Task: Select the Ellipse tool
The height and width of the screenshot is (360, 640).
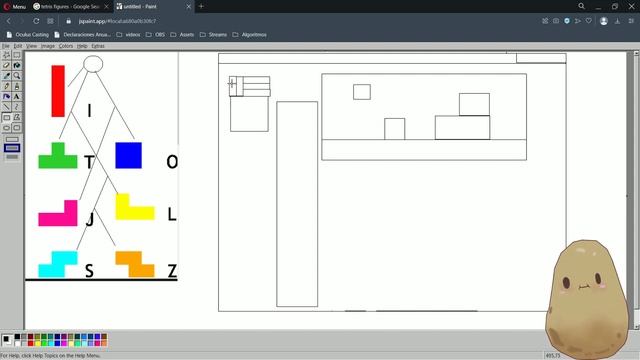Action: pyautogui.click(x=7, y=128)
